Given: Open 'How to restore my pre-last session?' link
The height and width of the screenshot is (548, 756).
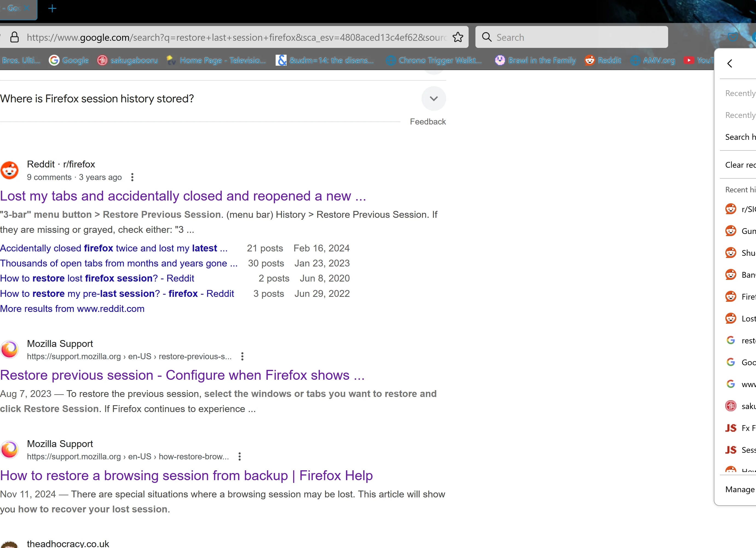Looking at the screenshot, I should pos(117,294).
